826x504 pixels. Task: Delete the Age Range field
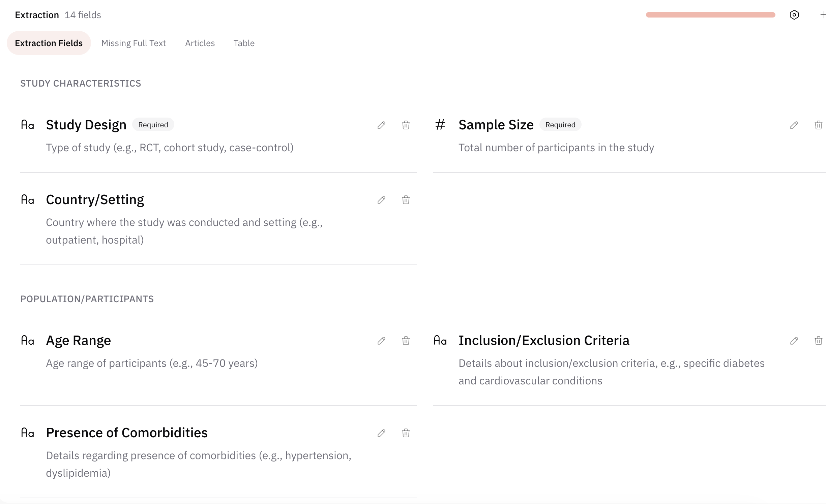(406, 341)
